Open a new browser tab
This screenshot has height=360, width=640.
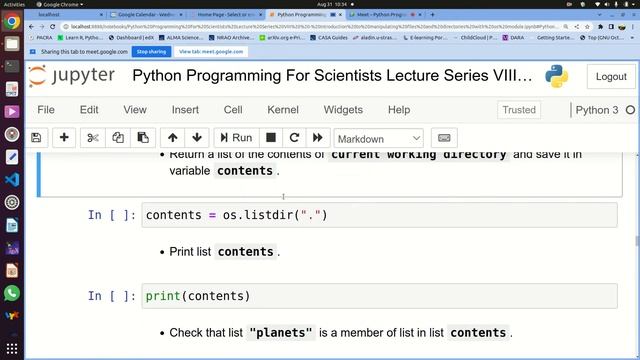point(432,15)
